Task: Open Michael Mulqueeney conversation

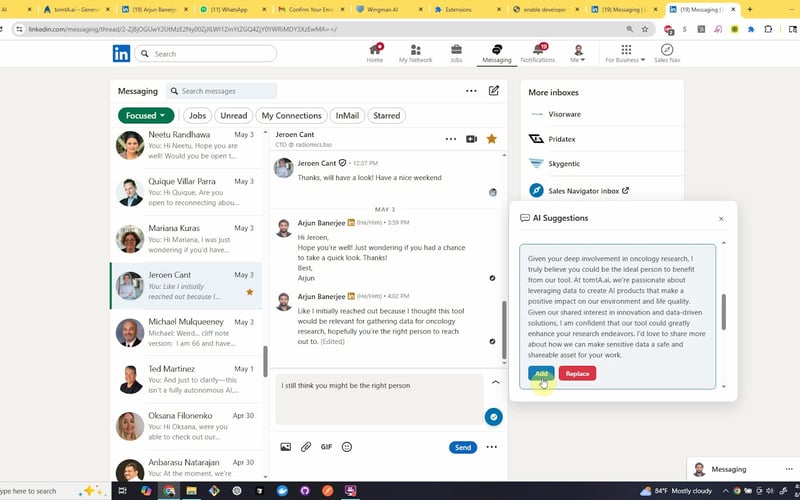Action: (x=187, y=333)
